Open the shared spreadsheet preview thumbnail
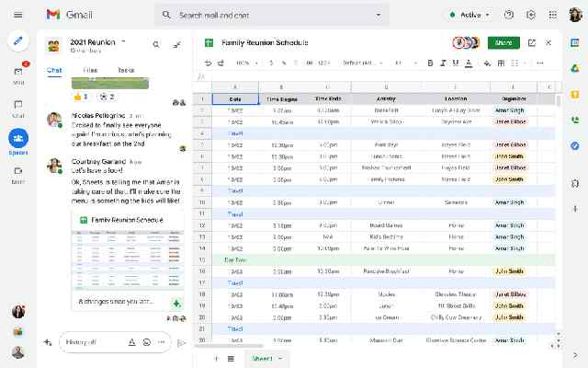 (128, 259)
